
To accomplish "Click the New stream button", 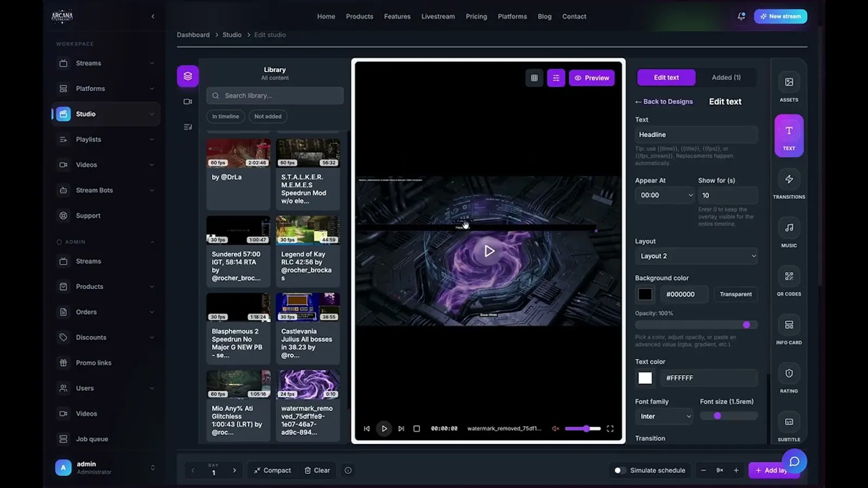I will (780, 16).
